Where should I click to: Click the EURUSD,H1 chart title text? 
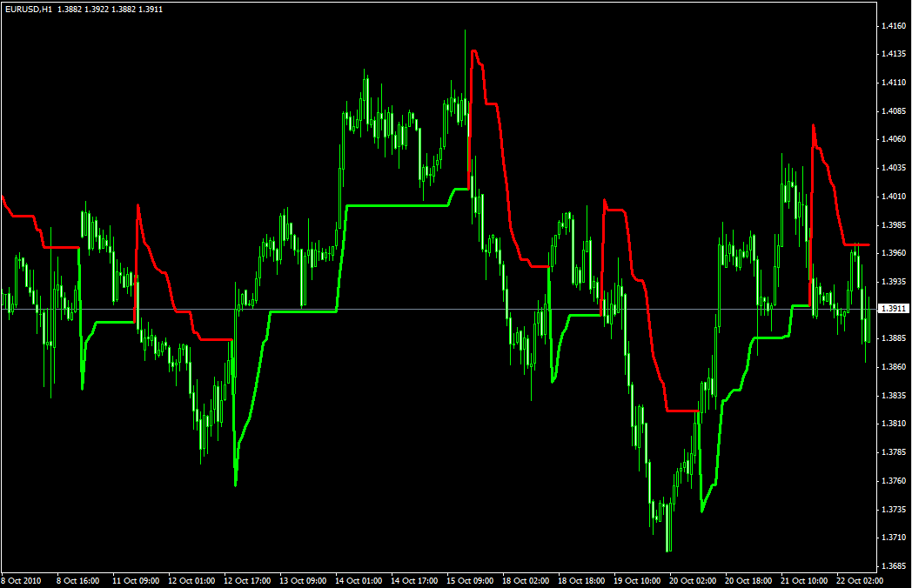[x=29, y=10]
